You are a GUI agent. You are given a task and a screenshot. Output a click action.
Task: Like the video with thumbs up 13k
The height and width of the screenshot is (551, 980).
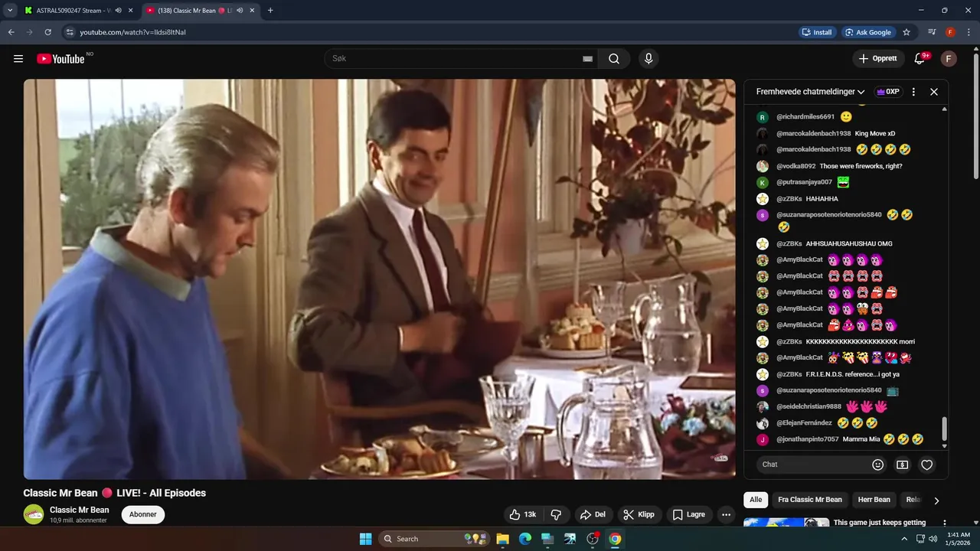[x=522, y=514]
